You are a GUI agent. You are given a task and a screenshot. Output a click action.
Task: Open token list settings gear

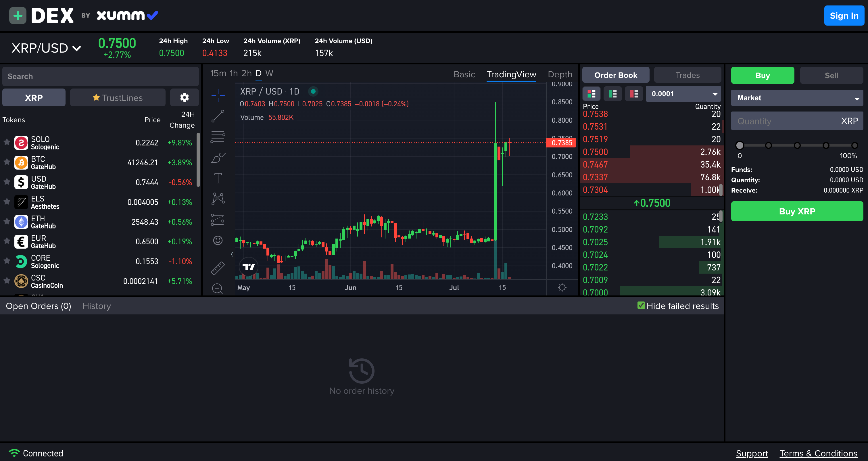pos(184,97)
